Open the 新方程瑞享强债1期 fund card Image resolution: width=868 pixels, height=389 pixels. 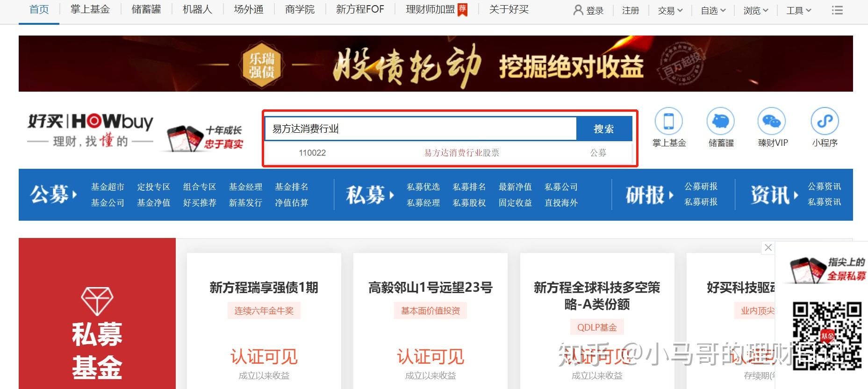264,321
